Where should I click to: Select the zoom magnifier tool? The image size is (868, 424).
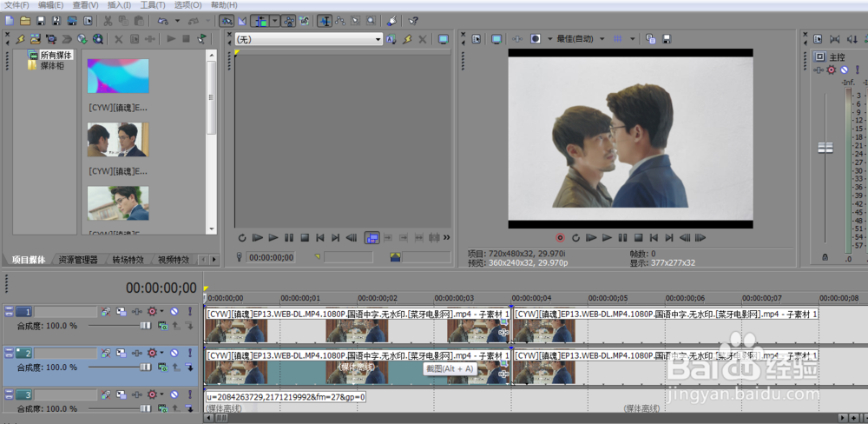pyautogui.click(x=371, y=21)
